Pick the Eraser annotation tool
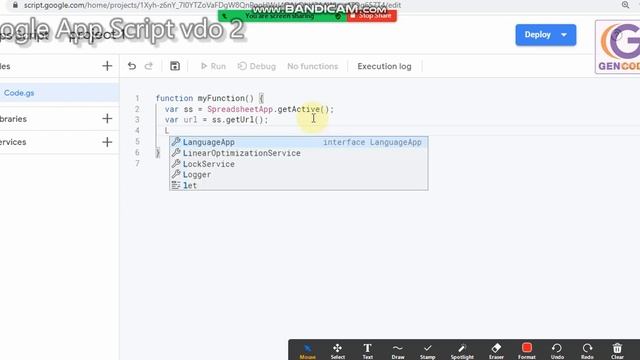The height and width of the screenshot is (360, 640). tap(496, 351)
